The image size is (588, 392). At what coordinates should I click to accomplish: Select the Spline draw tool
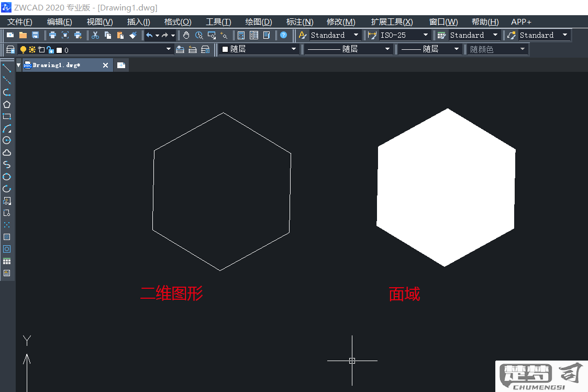click(7, 165)
